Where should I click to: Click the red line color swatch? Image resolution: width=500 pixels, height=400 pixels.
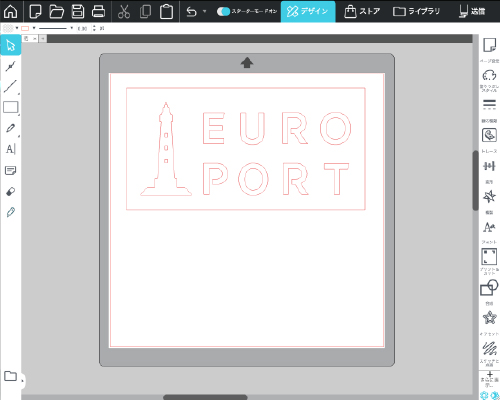pos(25,28)
